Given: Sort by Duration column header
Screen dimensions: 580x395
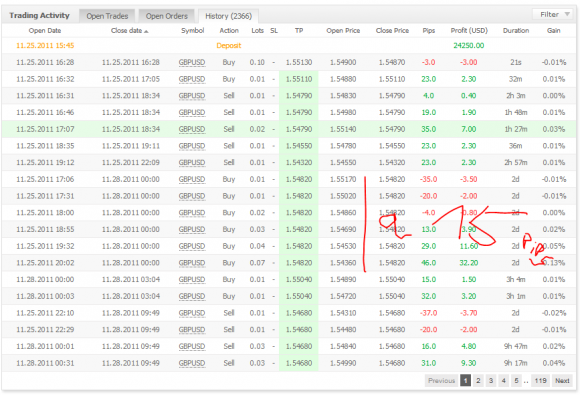Looking at the screenshot, I should tap(516, 31).
